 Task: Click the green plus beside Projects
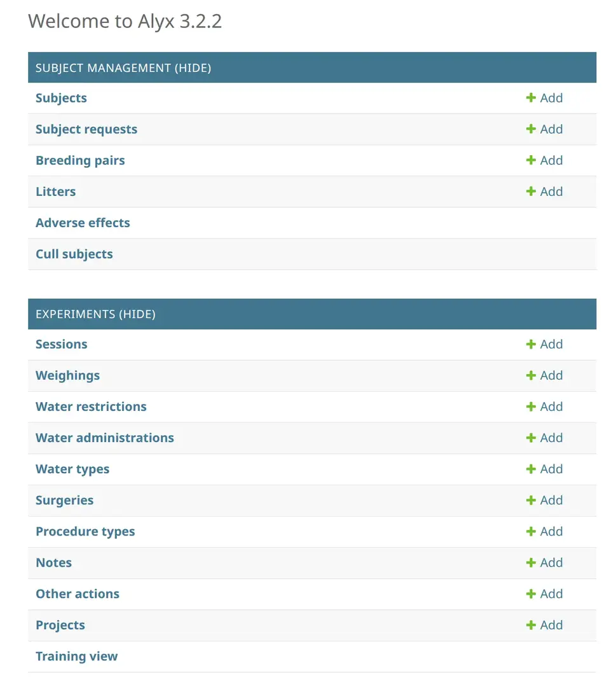(x=530, y=625)
